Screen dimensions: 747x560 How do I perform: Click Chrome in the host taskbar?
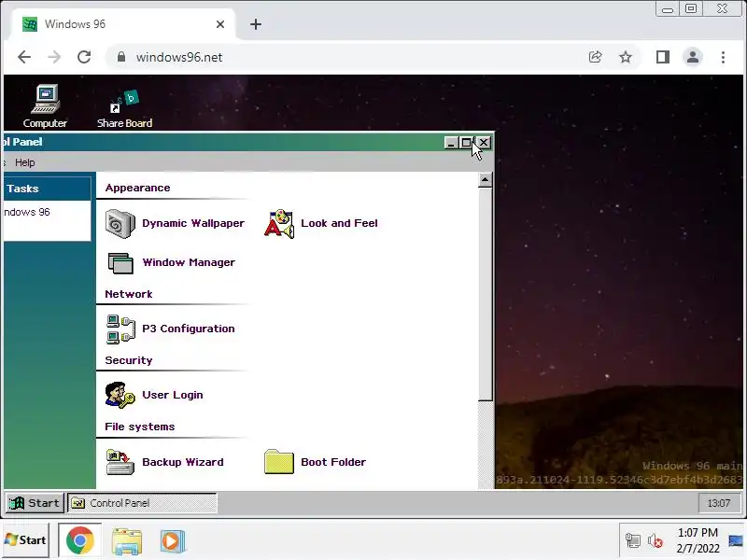(x=79, y=540)
